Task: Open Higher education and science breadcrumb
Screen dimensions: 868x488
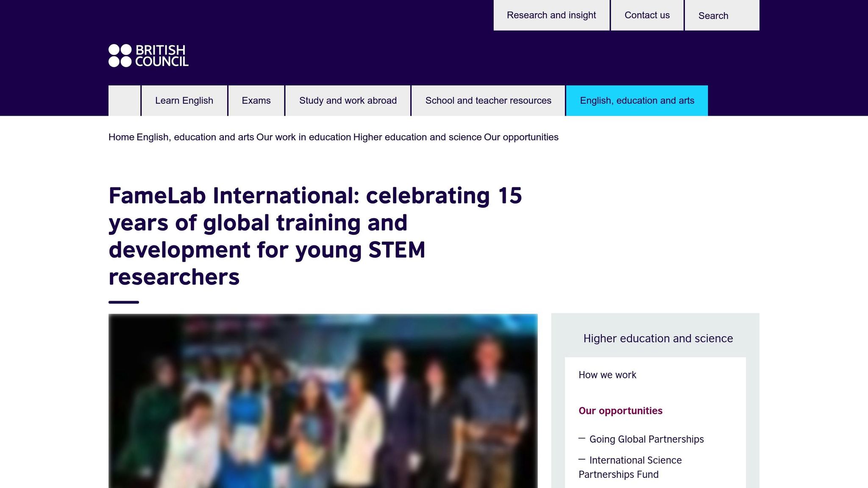Action: tap(417, 137)
